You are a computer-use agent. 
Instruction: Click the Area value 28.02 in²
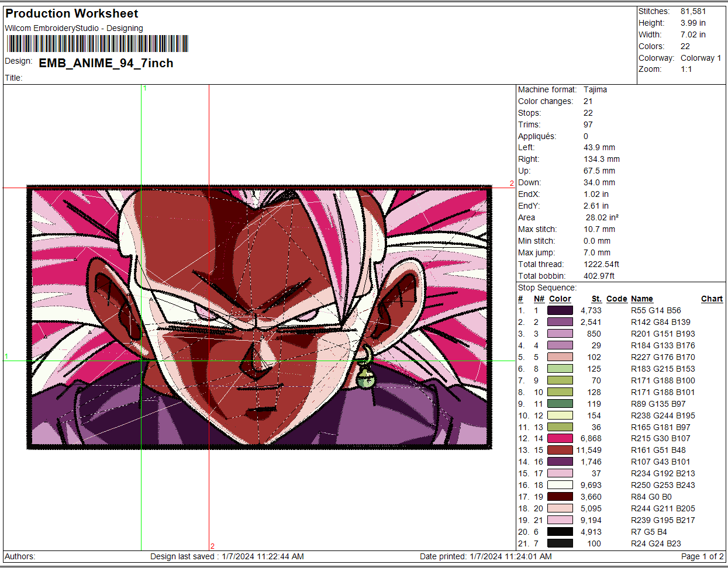tap(602, 217)
